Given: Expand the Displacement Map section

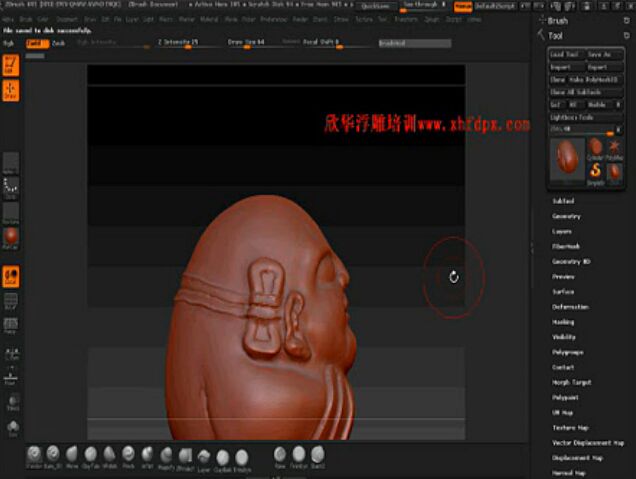Looking at the screenshot, I should click(x=577, y=458).
